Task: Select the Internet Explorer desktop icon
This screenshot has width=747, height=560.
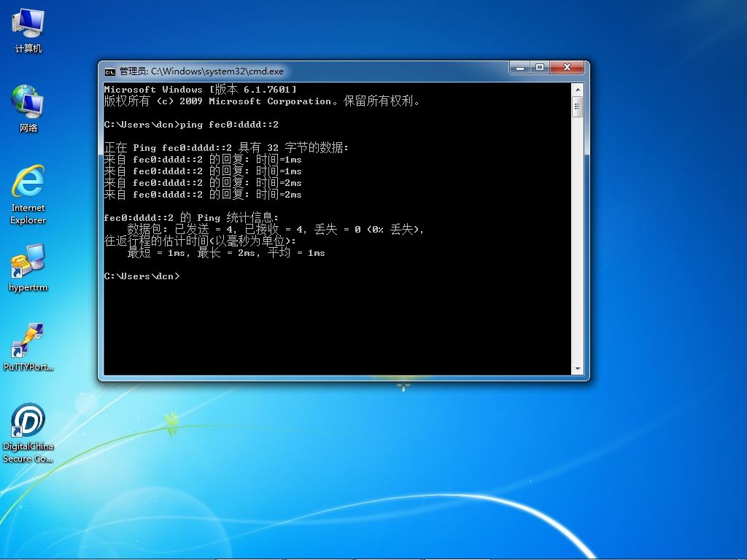Action: point(28,194)
